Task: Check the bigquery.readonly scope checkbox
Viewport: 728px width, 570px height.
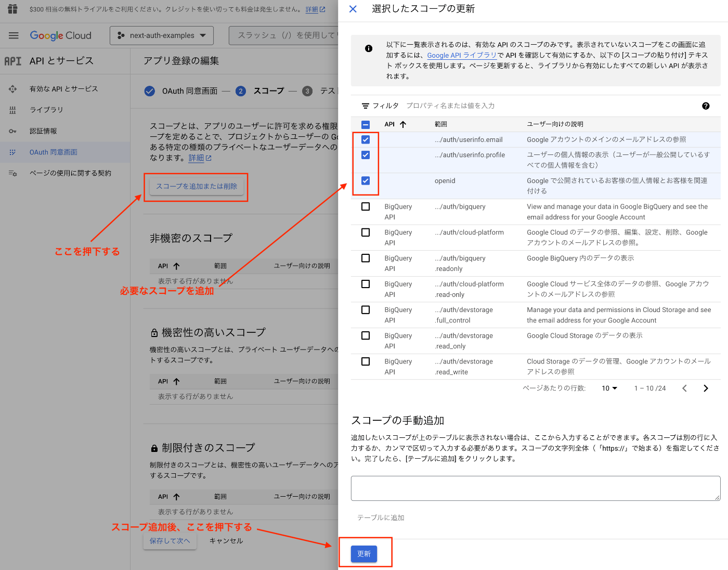Action: click(x=366, y=258)
